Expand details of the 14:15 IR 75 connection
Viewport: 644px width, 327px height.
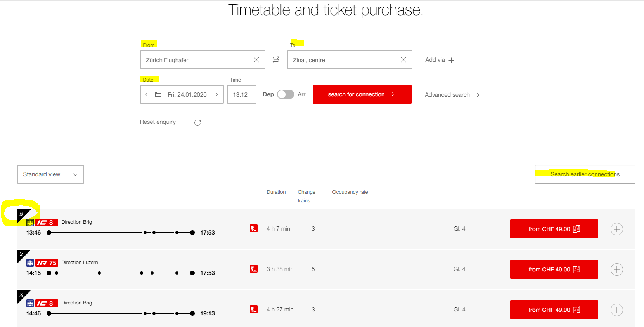[616, 270]
